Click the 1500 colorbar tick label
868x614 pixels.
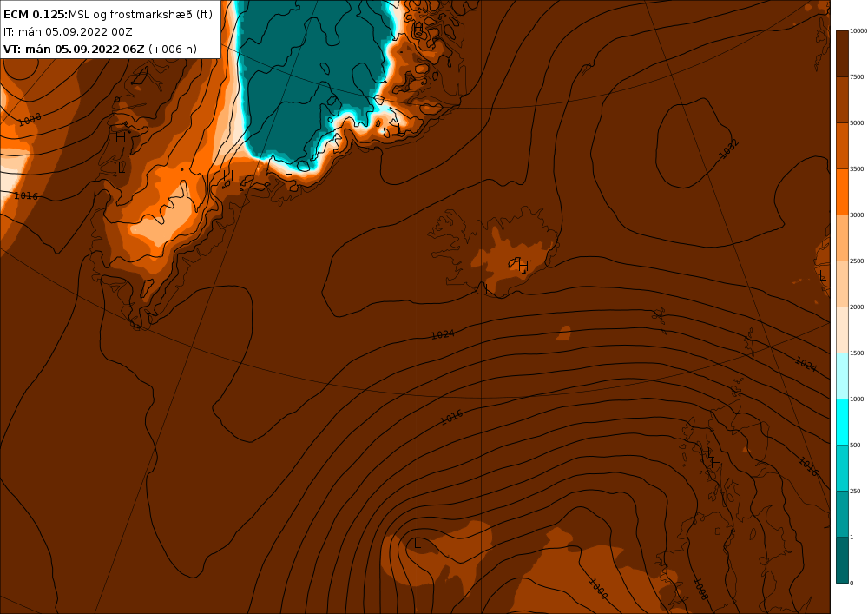(857, 353)
